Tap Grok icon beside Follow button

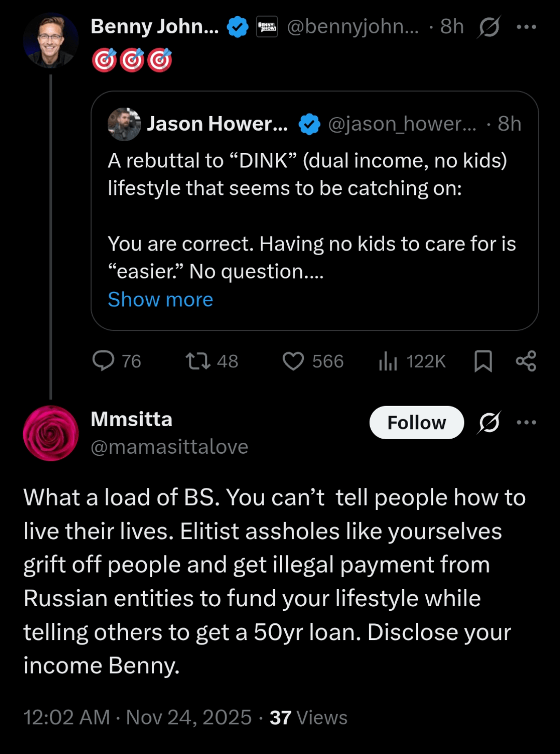click(x=489, y=423)
